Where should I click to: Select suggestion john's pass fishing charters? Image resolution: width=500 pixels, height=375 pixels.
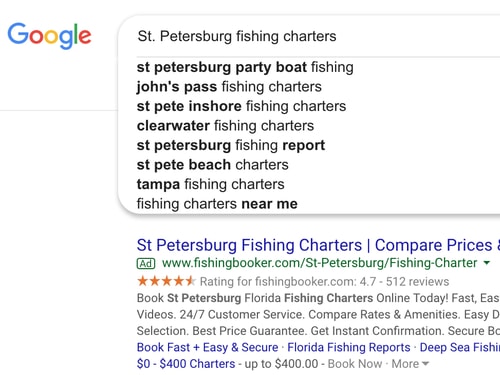pos(229,87)
